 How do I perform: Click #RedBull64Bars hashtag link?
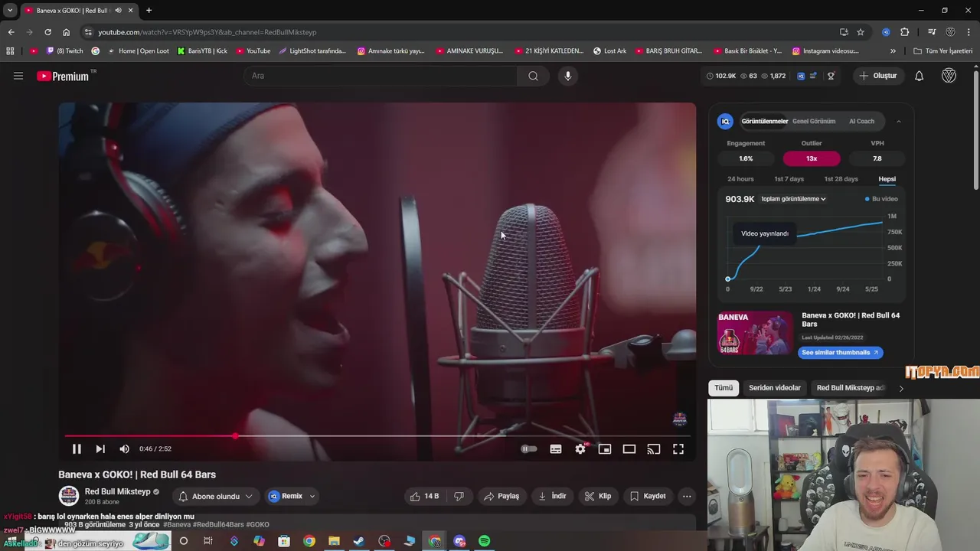[218, 525]
